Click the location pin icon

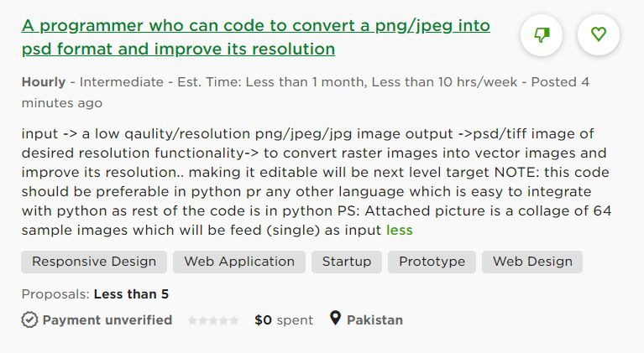(x=336, y=318)
